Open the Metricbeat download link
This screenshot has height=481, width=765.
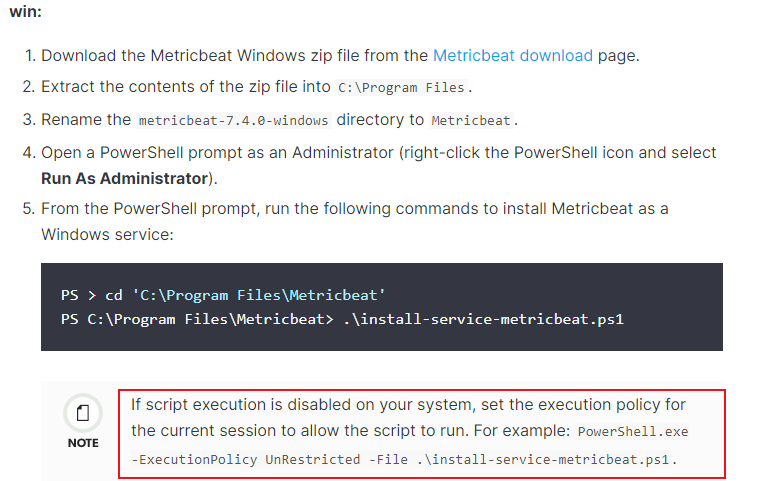pos(513,56)
